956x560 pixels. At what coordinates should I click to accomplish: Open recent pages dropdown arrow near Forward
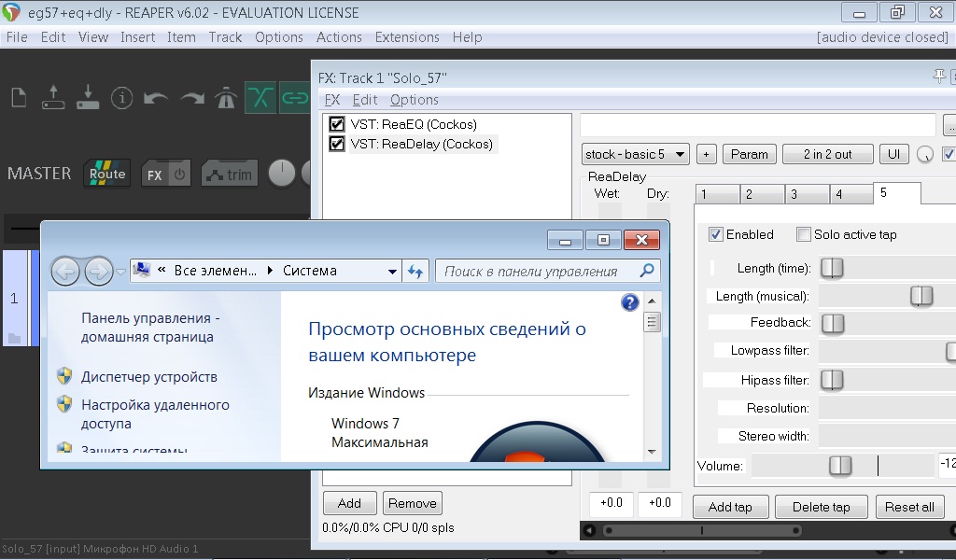coord(120,272)
